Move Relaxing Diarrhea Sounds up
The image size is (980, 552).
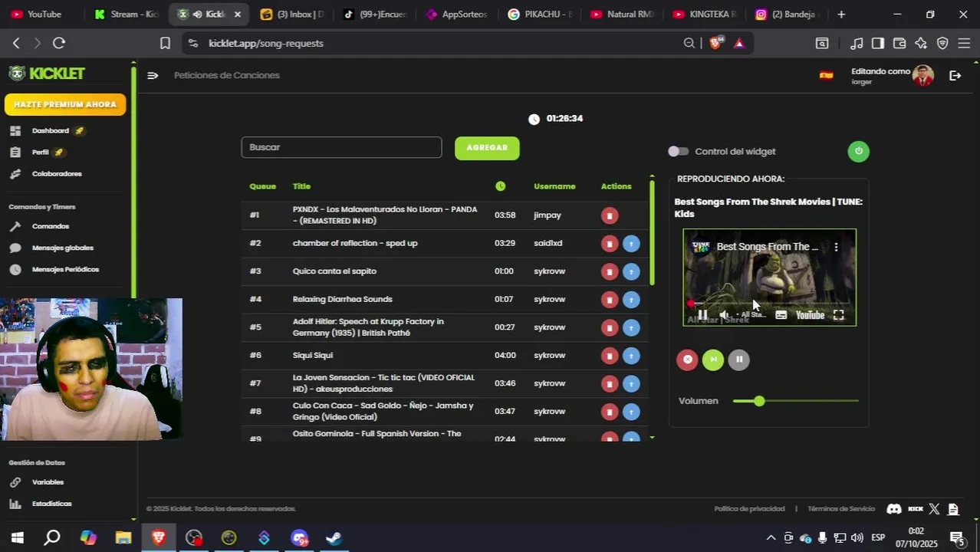(631, 300)
